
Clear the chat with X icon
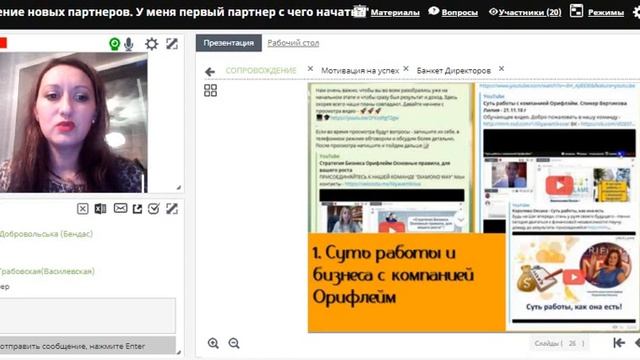coord(82,209)
